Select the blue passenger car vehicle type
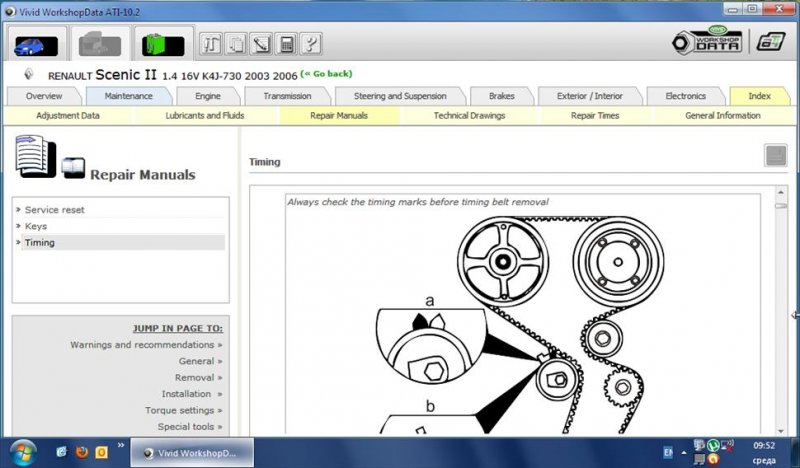This screenshot has height=468, width=800. tap(36, 45)
